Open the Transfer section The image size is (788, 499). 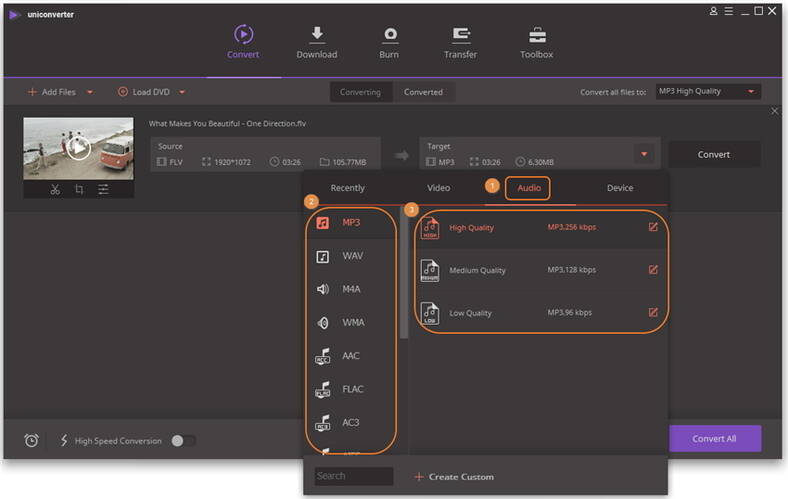coord(460,42)
